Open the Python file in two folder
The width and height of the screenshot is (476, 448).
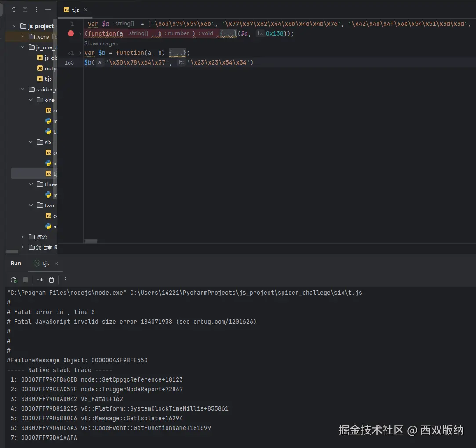pos(51,226)
